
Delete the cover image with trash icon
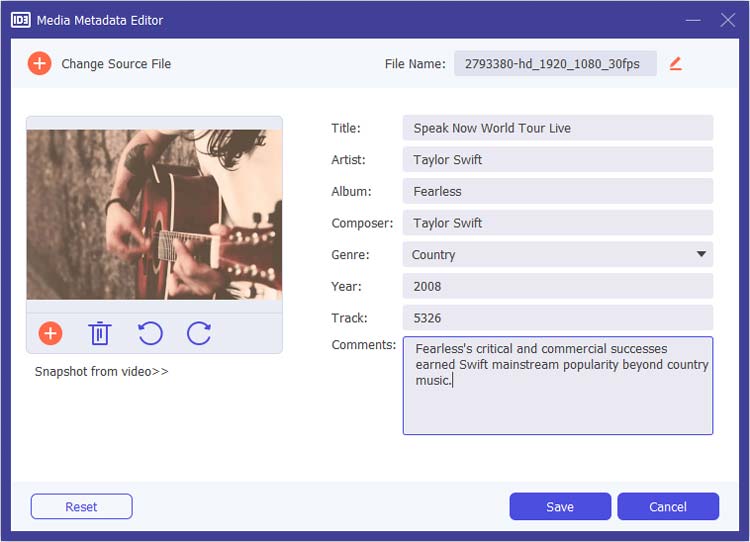(x=99, y=333)
